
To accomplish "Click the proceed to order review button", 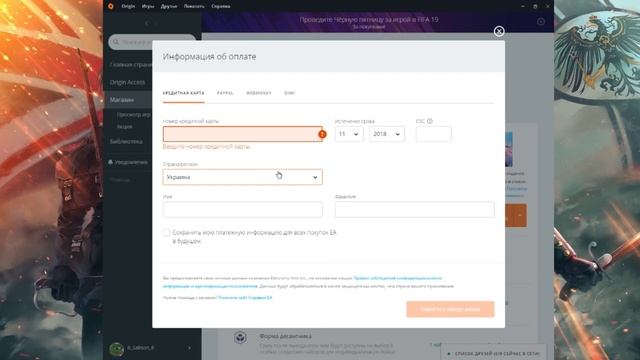I will coord(450,309).
